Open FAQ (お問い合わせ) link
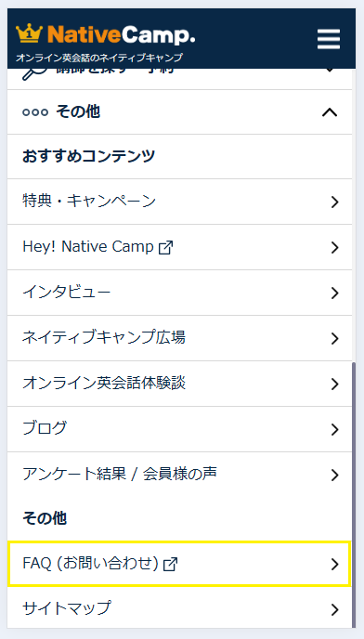The image size is (364, 639). pyautogui.click(x=180, y=564)
